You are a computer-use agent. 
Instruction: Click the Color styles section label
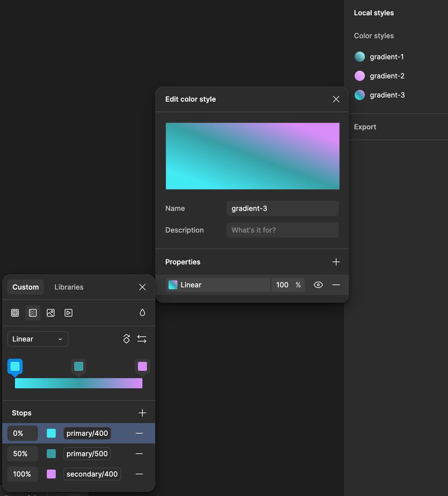374,36
